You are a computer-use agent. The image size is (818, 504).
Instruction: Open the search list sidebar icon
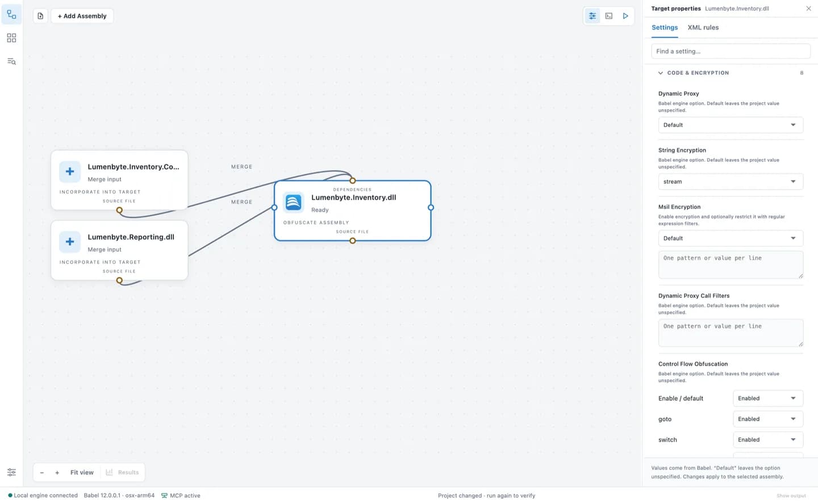pyautogui.click(x=11, y=61)
